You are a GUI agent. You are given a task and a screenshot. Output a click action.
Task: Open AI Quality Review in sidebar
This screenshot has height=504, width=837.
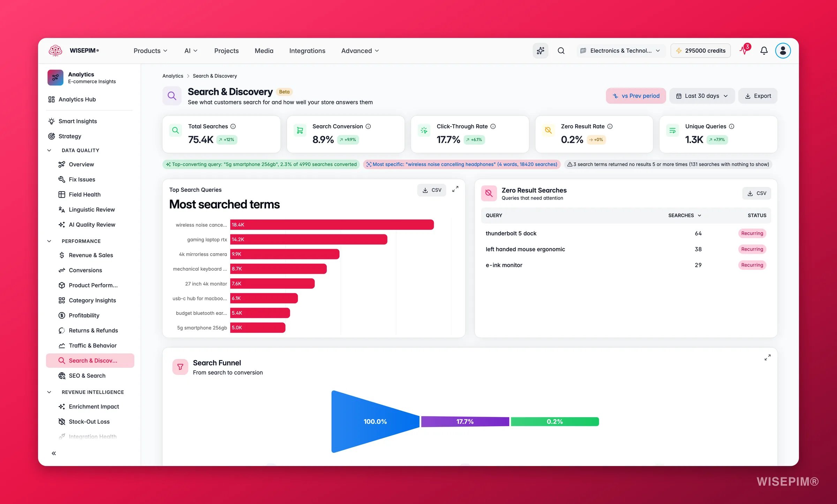[x=90, y=225]
